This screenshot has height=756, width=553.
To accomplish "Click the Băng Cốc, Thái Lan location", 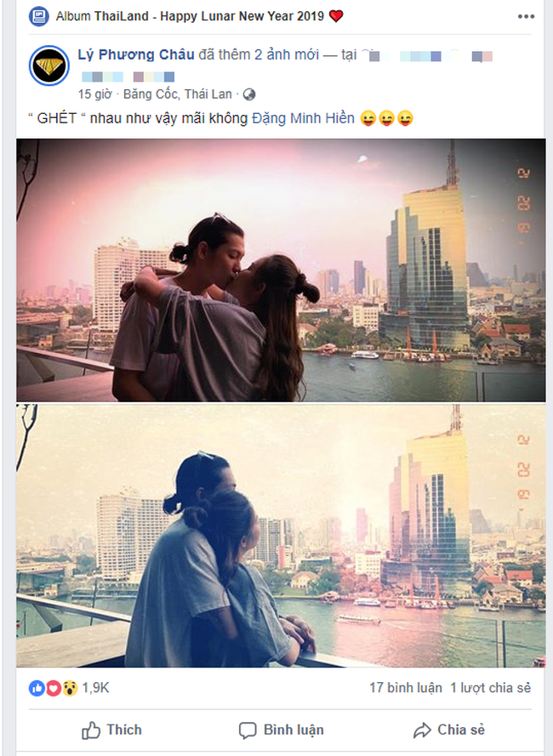I will click(x=178, y=94).
